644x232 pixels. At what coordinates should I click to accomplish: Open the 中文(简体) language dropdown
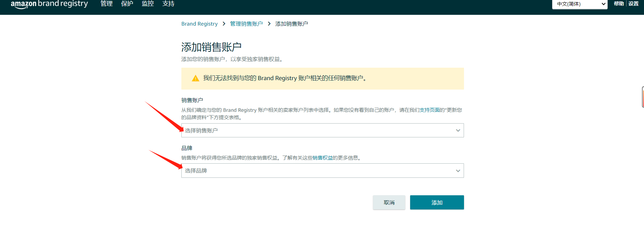(x=580, y=4)
